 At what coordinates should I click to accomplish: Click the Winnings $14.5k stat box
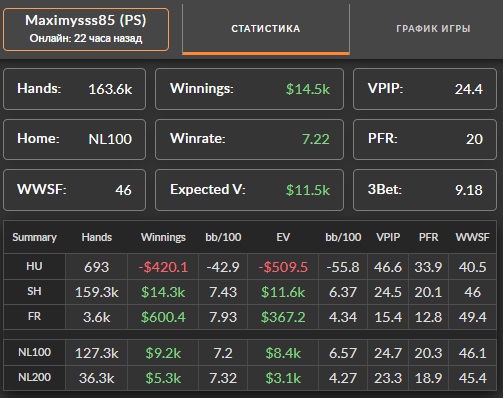click(x=249, y=89)
